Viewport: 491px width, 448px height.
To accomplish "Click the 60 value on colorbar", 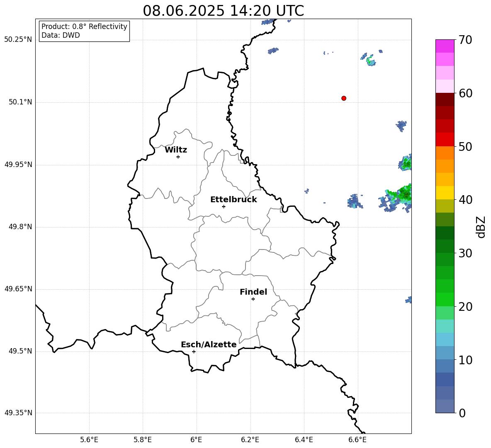I will point(465,93).
